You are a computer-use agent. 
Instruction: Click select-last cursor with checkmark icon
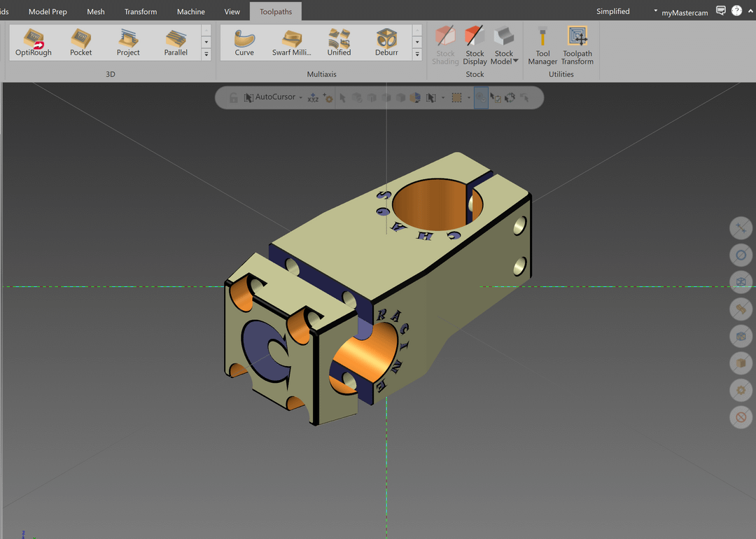tap(495, 98)
